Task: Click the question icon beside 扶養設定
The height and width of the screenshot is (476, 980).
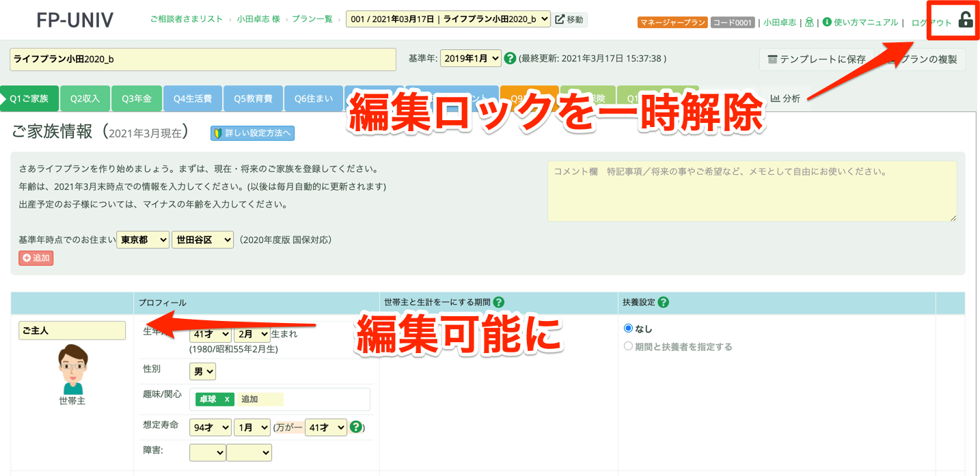Action: (x=662, y=303)
